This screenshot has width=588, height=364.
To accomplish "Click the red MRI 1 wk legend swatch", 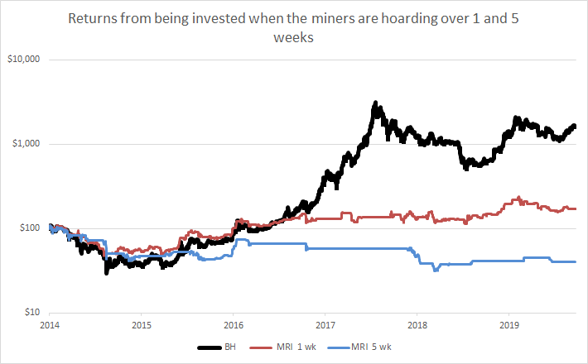I will pos(263,347).
